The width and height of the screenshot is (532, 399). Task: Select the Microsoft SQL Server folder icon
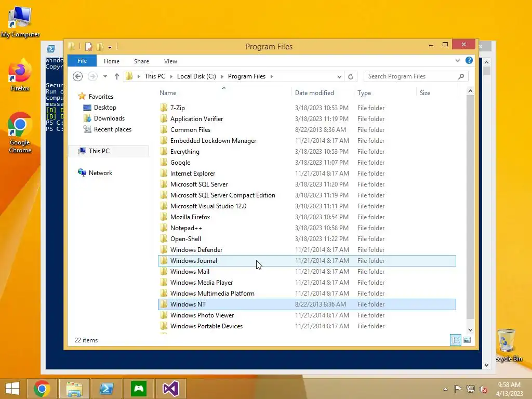164,184
